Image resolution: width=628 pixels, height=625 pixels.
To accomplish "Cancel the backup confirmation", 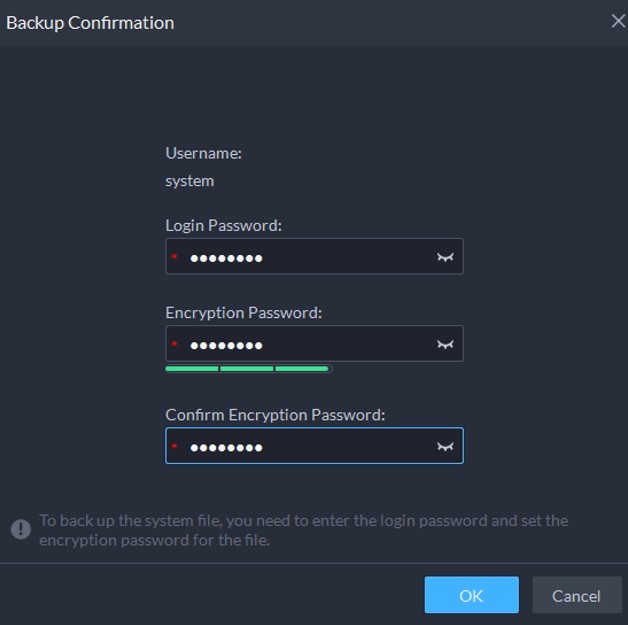I will pos(576,595).
